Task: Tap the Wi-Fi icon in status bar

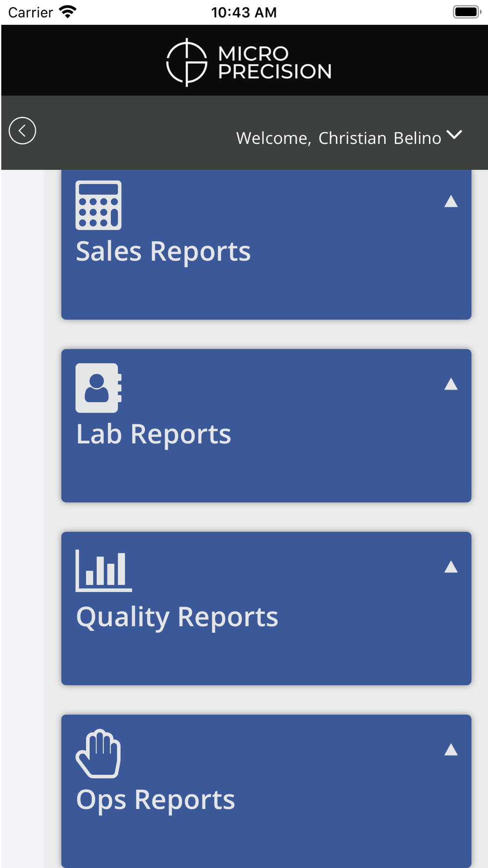Action: (x=68, y=12)
